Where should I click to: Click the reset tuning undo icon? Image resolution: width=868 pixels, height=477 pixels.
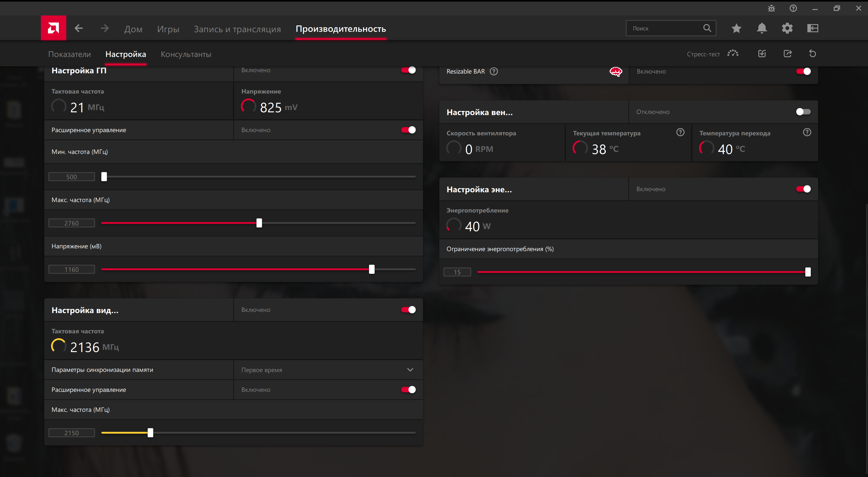[x=812, y=54]
